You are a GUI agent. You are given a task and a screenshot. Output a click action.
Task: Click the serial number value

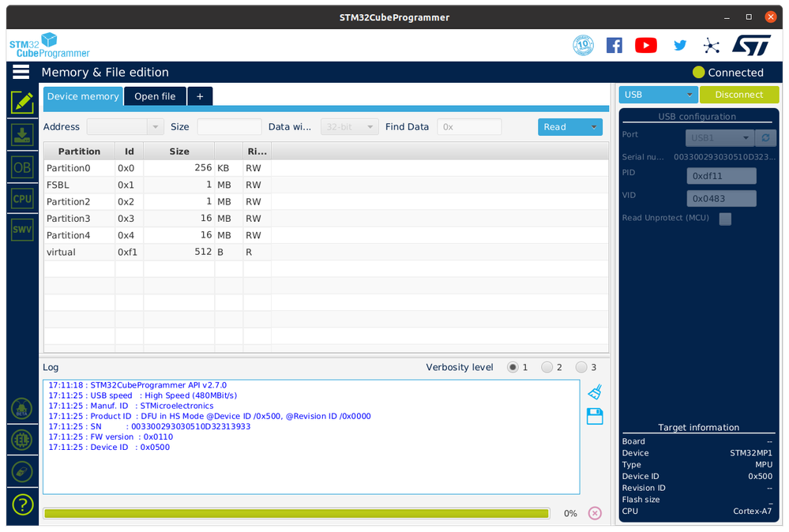[x=724, y=157]
